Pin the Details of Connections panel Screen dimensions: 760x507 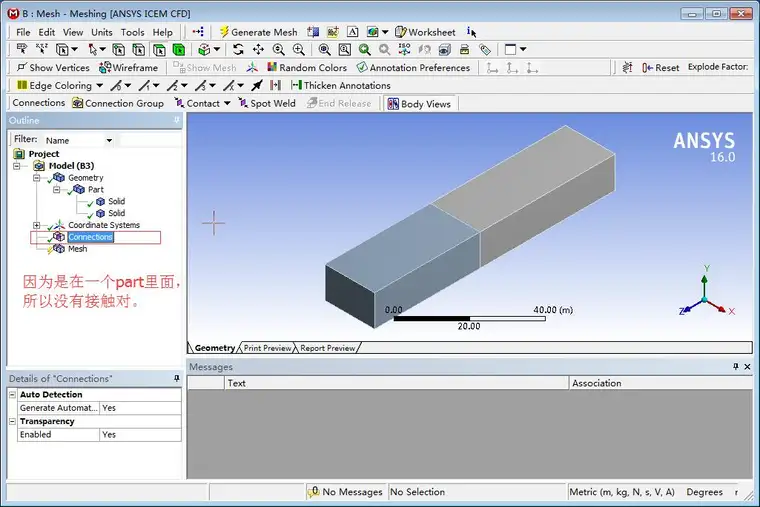176,379
